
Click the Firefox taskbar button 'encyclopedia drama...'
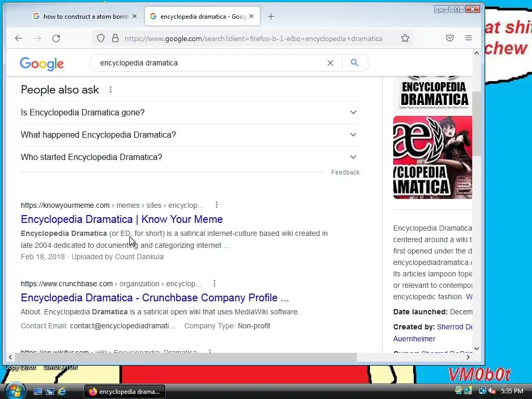tap(125, 392)
